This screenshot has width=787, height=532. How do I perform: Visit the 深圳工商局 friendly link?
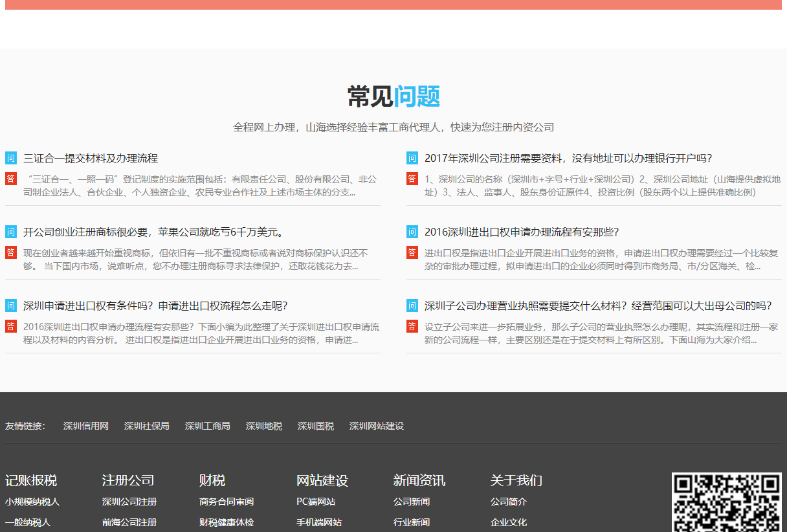208,426
